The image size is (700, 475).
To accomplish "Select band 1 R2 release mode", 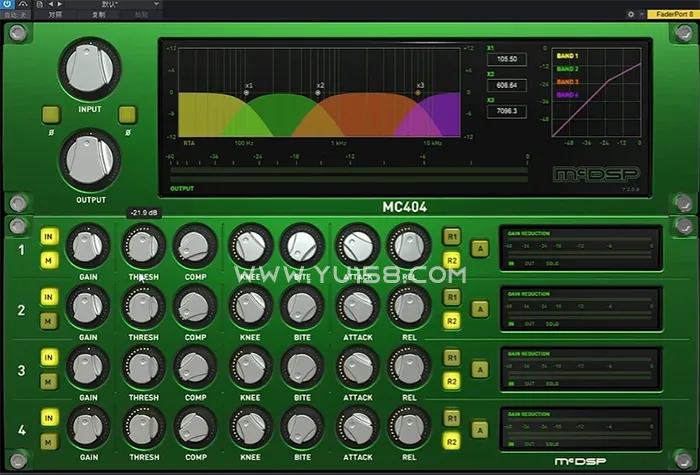I will point(452,260).
